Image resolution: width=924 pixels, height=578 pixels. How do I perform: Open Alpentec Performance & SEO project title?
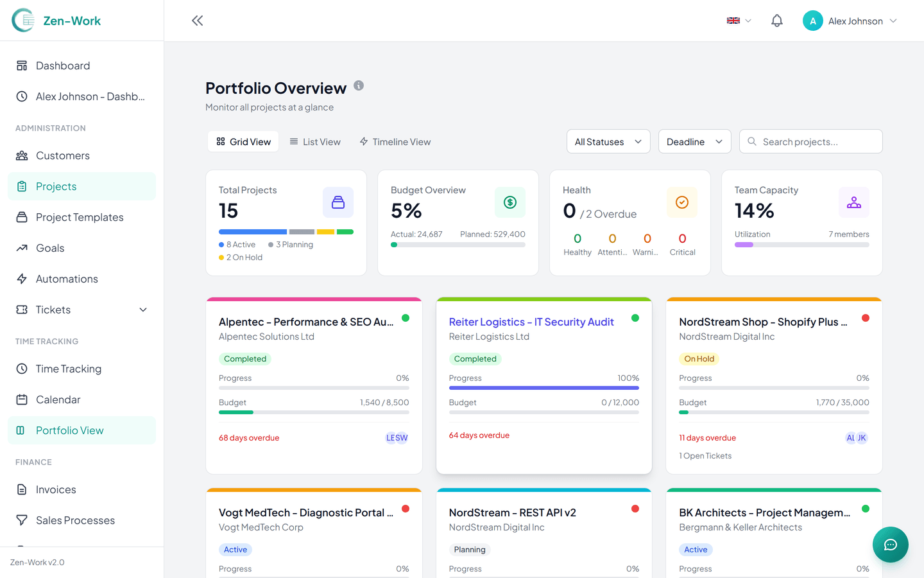306,322
